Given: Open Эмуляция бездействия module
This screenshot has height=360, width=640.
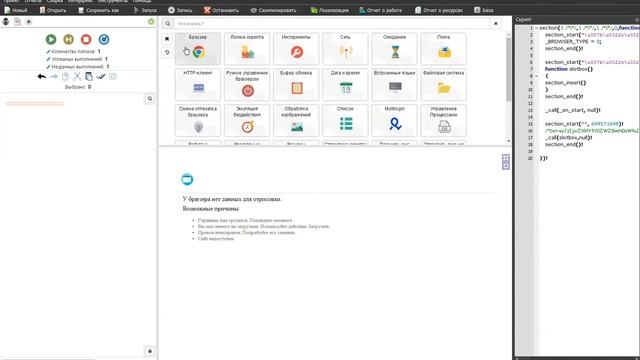Looking at the screenshot, I should [247, 120].
